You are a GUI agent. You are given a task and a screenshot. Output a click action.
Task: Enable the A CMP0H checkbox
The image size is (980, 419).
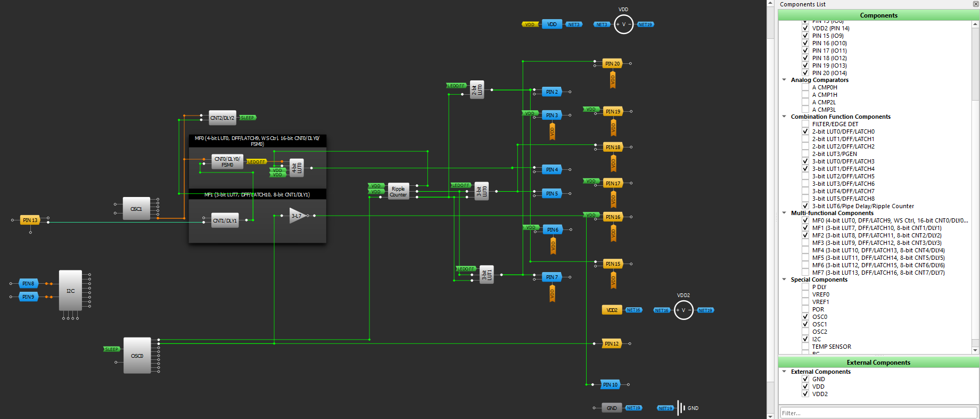coord(805,87)
